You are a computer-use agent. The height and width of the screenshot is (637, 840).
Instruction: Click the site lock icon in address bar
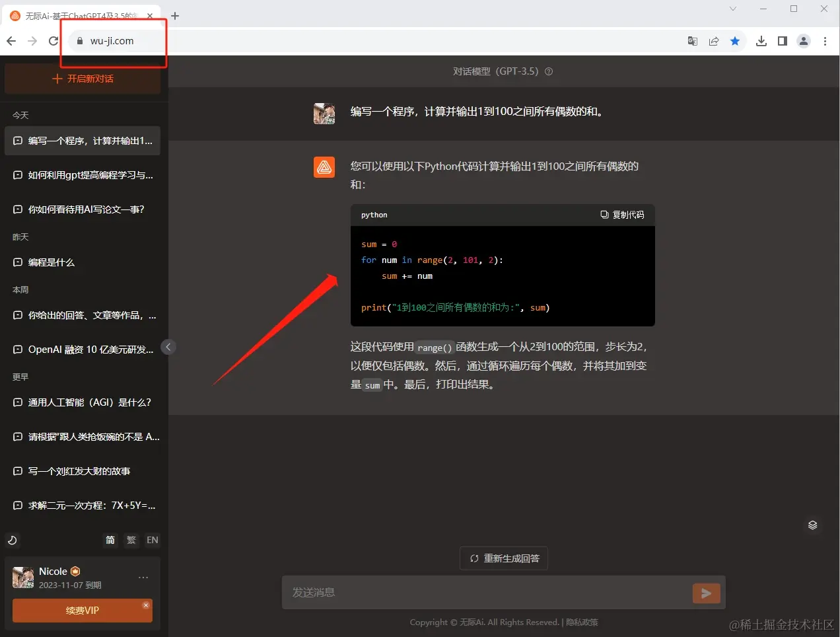(80, 41)
